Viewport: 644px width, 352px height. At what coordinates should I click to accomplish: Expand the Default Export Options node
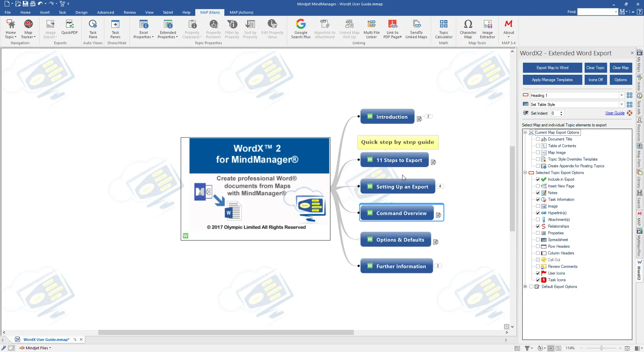pyautogui.click(x=525, y=287)
